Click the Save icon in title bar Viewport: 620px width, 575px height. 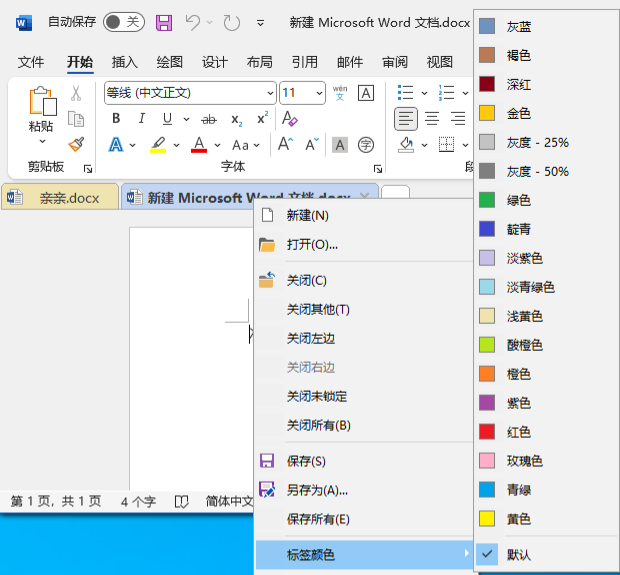pos(164,23)
